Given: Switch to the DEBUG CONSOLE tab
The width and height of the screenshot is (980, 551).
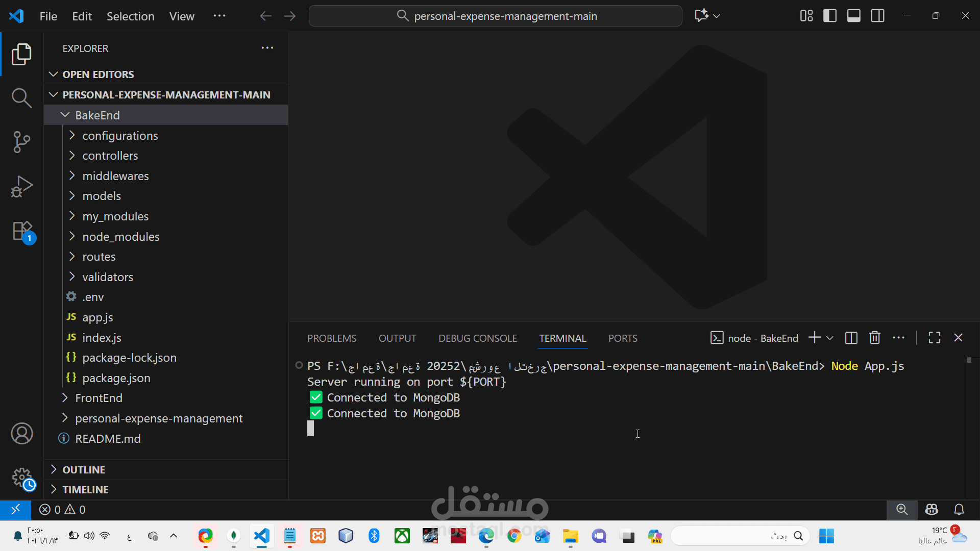Looking at the screenshot, I should click(x=477, y=338).
